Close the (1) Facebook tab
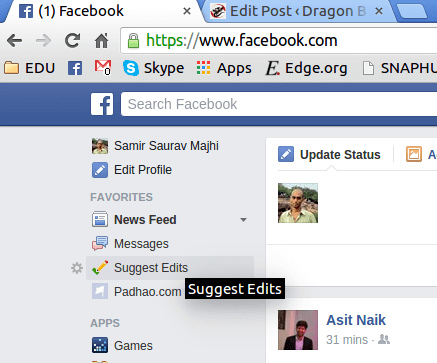Viewport: 437px width, 363px height. [187, 11]
